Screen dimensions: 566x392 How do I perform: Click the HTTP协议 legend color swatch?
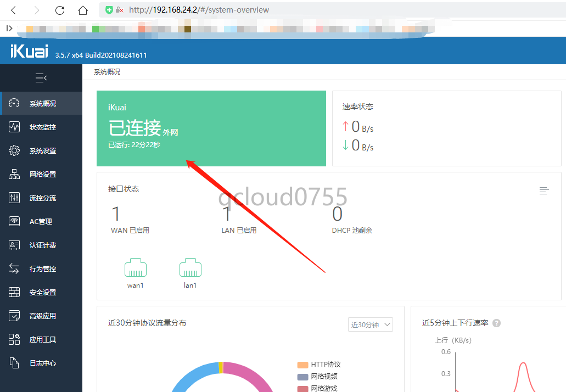tap(302, 365)
